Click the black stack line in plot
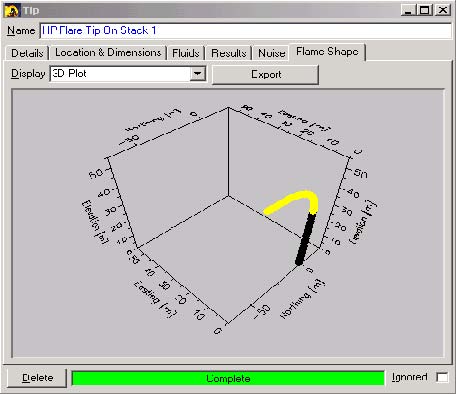Screen dimensions: 456x394 coord(305,239)
